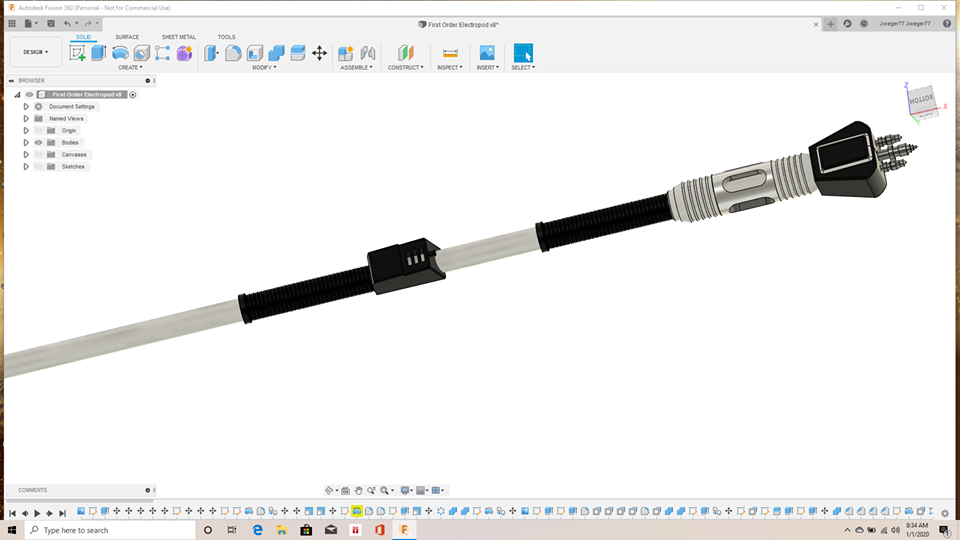Select the Offset Face tool icon

click(x=298, y=53)
